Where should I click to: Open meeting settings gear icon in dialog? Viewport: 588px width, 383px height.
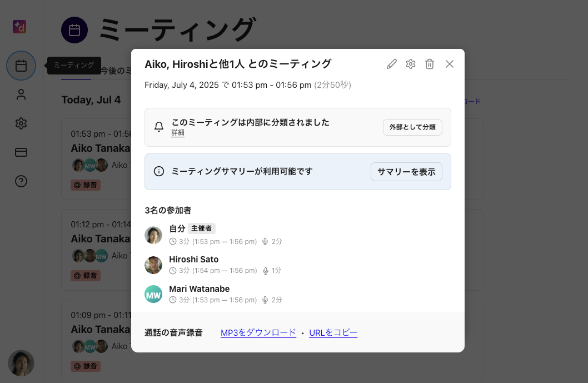tap(411, 64)
